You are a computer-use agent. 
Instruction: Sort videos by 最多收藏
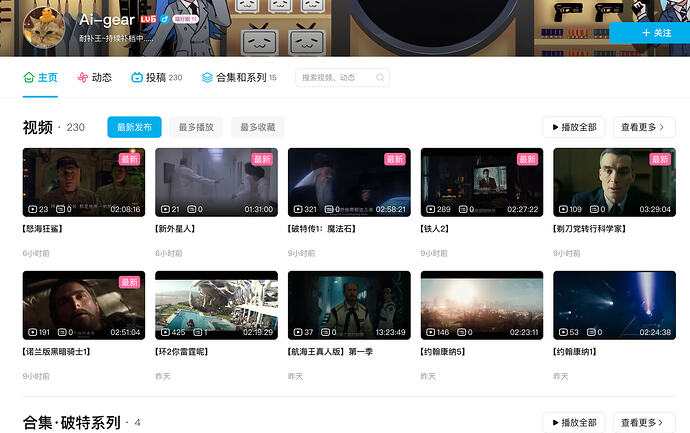click(257, 127)
